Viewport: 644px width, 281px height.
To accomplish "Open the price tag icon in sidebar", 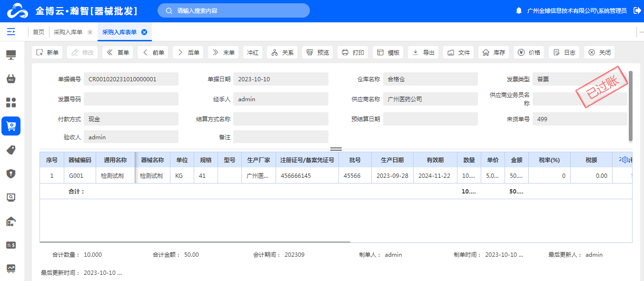I will coord(11,150).
